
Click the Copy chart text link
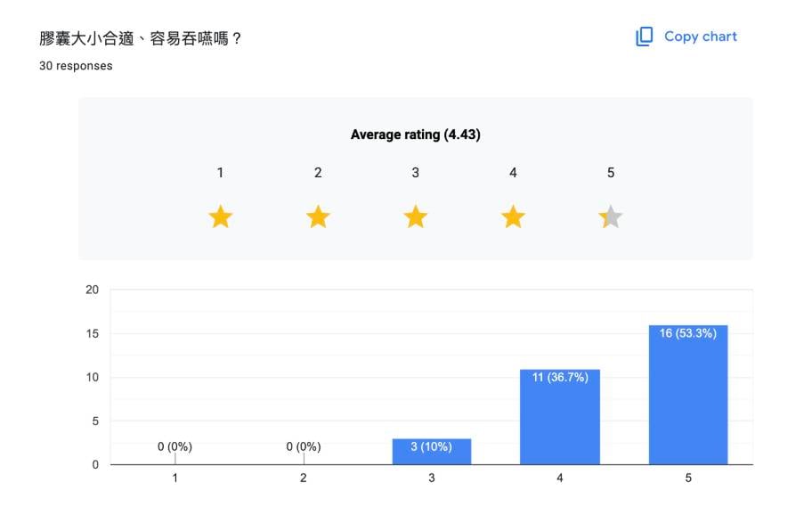point(700,37)
